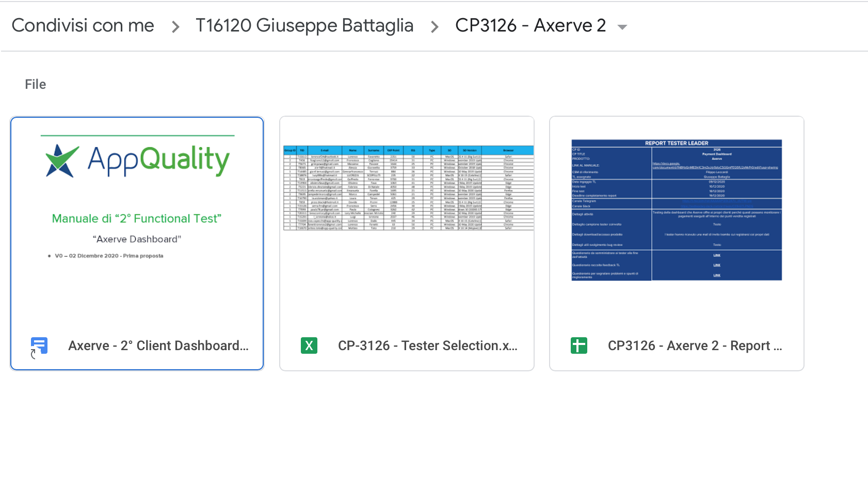Select the CP3126 - Axerve 2 - Report file name
Viewport: 868px width, 503px height.
[x=695, y=345]
